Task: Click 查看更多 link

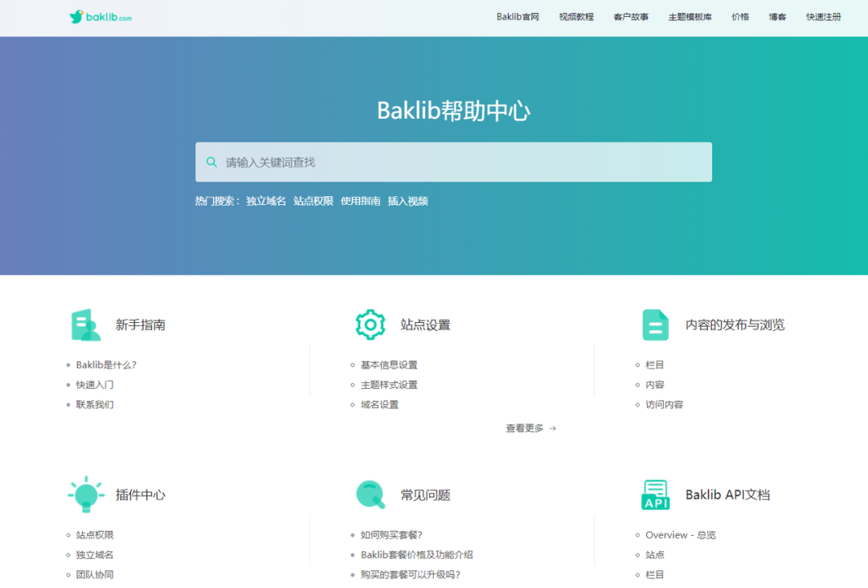Action: (524, 428)
